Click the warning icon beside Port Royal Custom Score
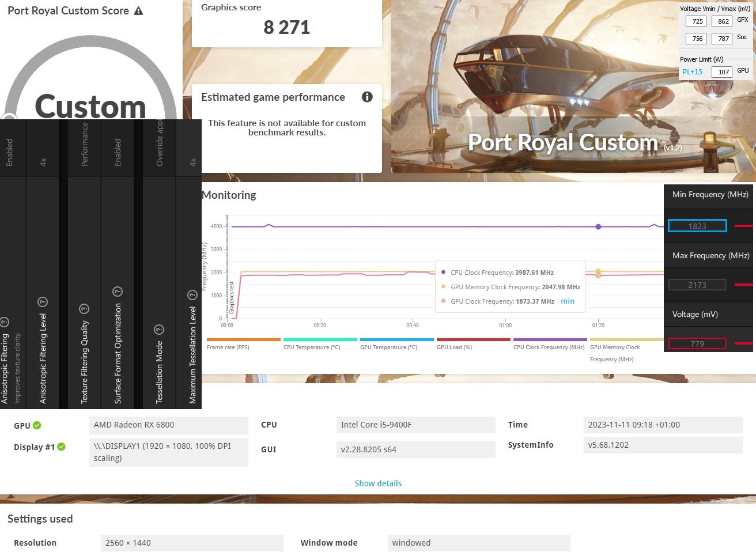The width and height of the screenshot is (756, 552). coord(138,11)
